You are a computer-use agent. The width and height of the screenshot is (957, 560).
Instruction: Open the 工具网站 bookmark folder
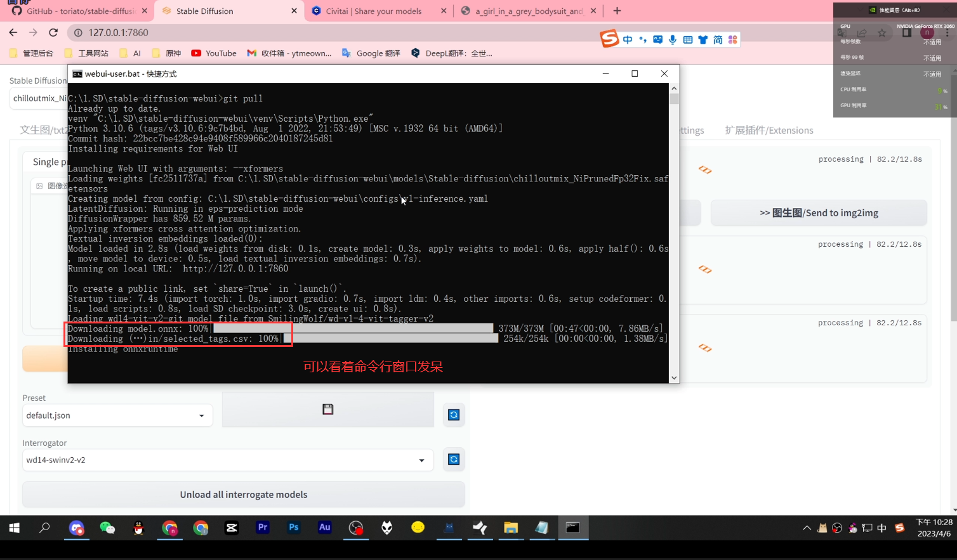86,53
